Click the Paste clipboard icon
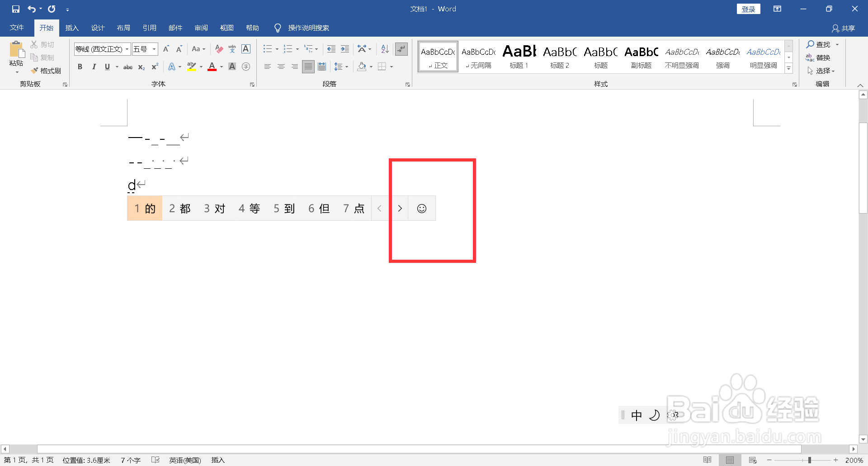Viewport: 868px width, 466px height. [x=17, y=50]
